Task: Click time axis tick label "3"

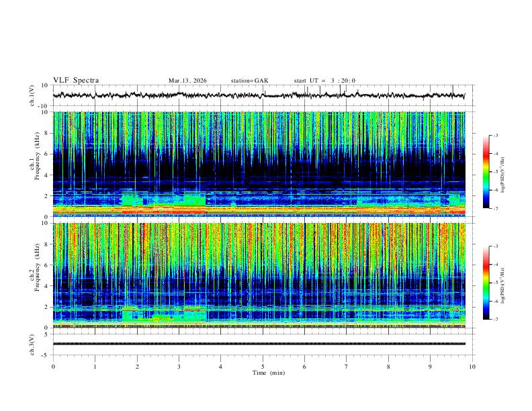Action: tap(179, 367)
